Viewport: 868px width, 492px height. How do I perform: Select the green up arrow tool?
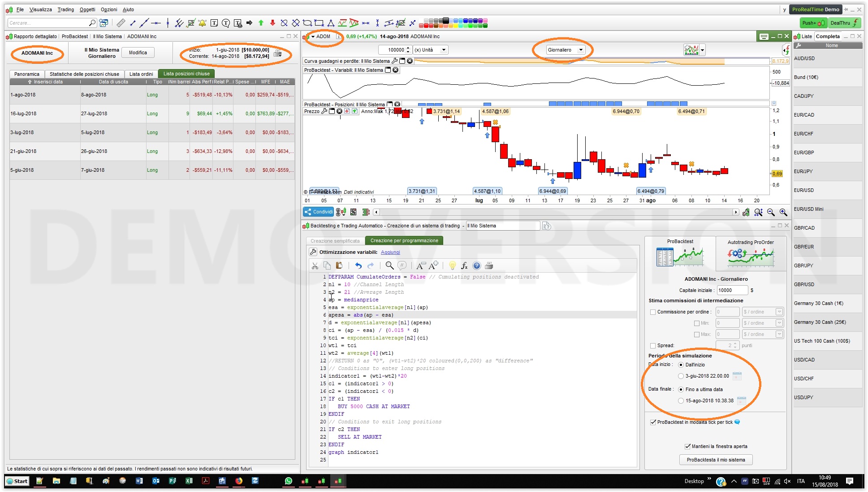(261, 23)
